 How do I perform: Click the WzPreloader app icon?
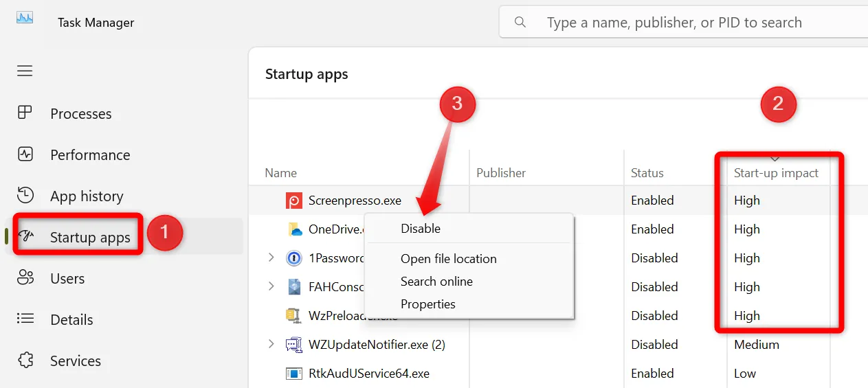pos(294,316)
